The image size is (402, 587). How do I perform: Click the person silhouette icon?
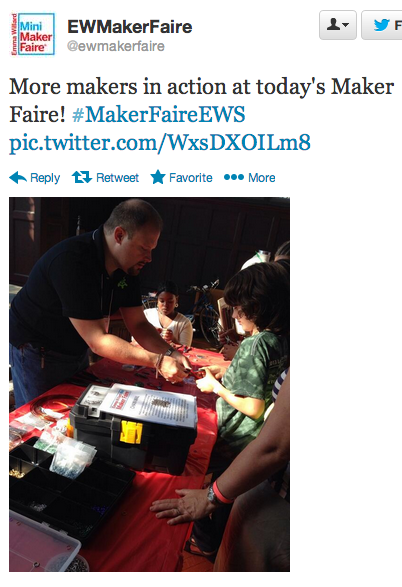click(x=333, y=25)
